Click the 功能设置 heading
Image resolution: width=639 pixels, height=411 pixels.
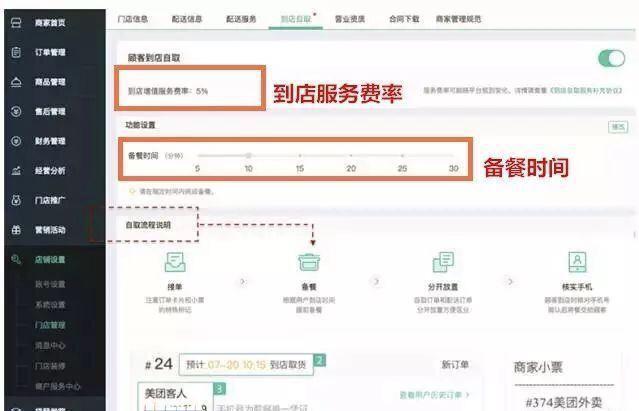140,125
